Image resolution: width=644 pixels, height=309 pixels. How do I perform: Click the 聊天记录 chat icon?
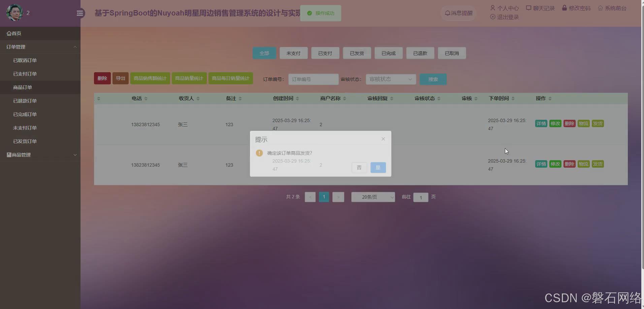pyautogui.click(x=528, y=8)
